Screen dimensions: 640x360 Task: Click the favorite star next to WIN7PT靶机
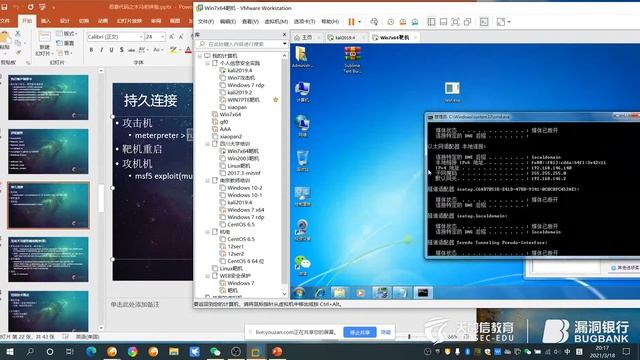coord(276,100)
